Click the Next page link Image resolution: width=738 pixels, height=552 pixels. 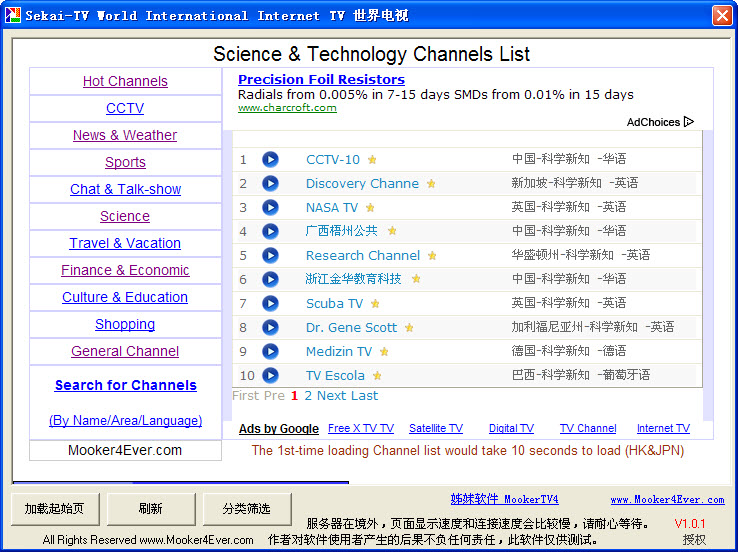point(331,396)
